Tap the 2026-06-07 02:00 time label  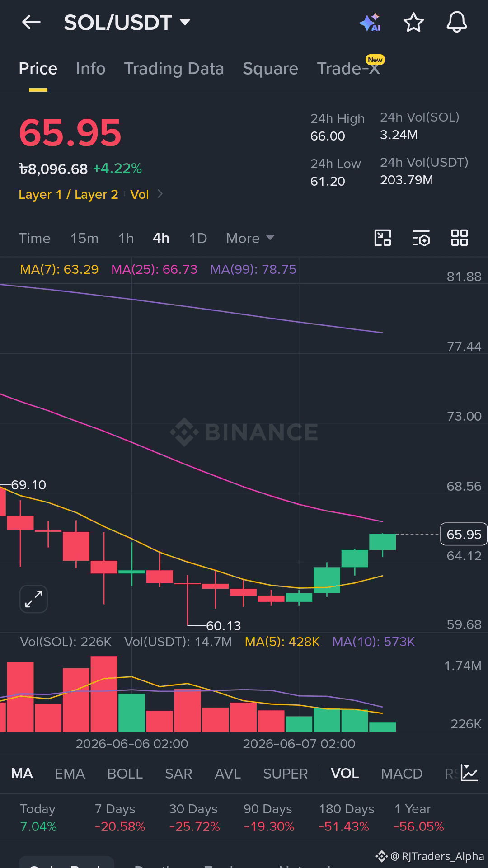[299, 744]
